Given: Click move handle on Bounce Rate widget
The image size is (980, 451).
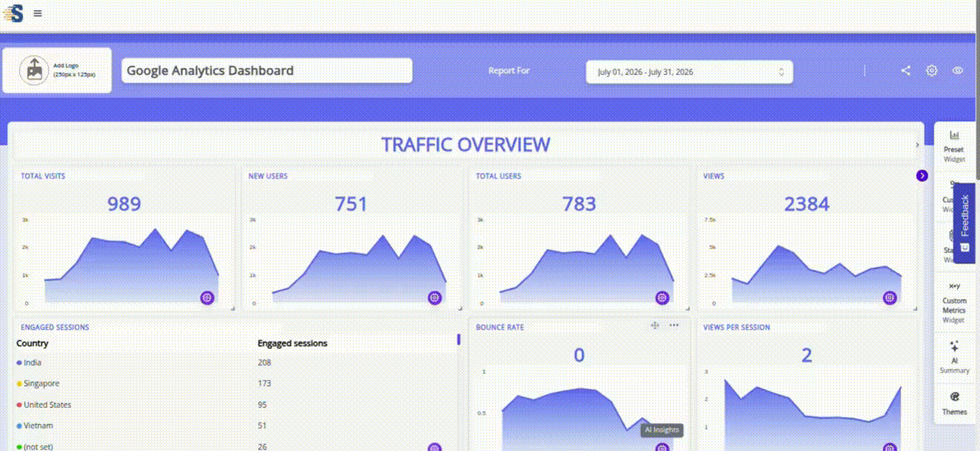Looking at the screenshot, I should [655, 325].
